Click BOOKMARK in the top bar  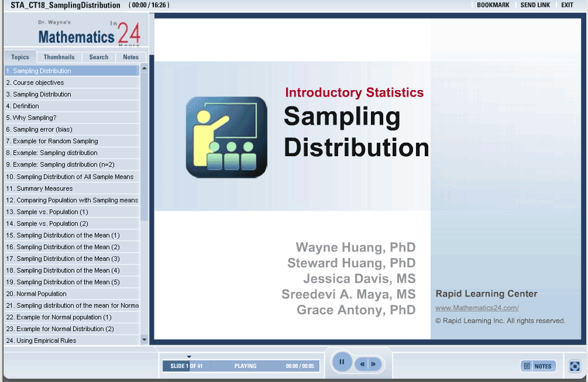click(x=493, y=5)
